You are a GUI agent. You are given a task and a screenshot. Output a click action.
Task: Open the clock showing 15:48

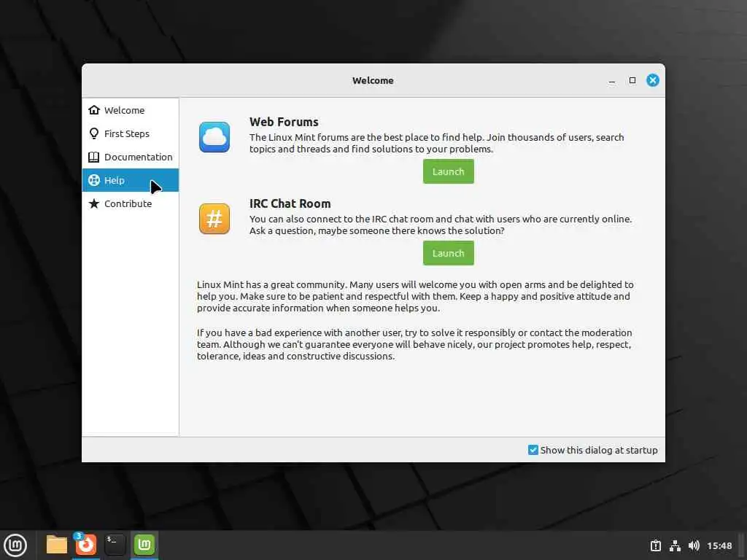point(719,545)
